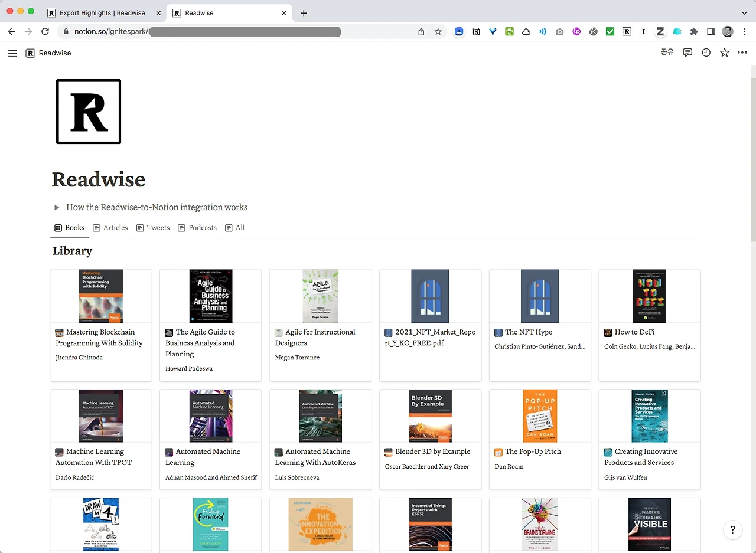Screen dimensions: 756x553
Task: Open the How to DeFi card
Action: [x=650, y=325]
